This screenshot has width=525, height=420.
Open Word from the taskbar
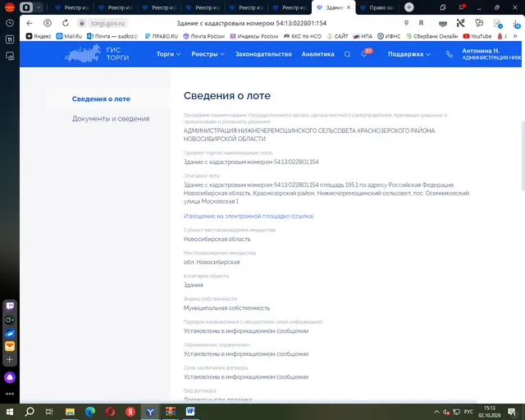[190, 411]
